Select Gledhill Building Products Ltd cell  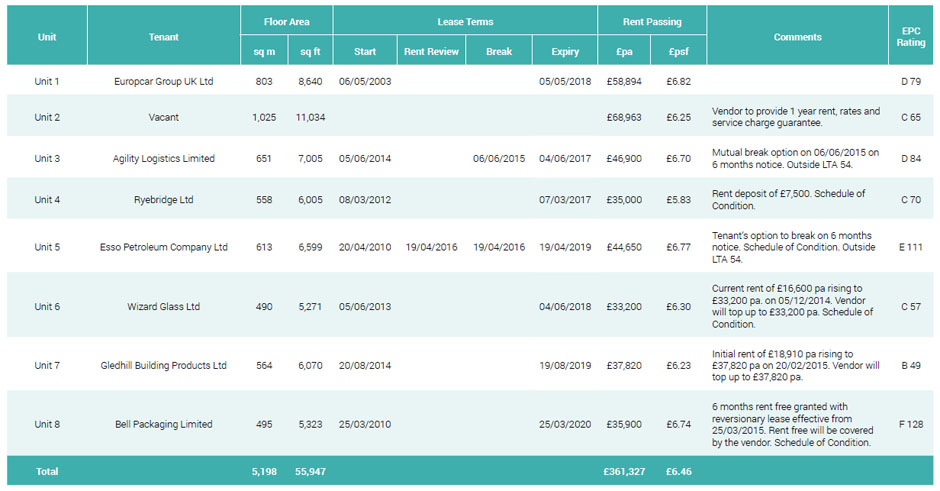point(164,365)
